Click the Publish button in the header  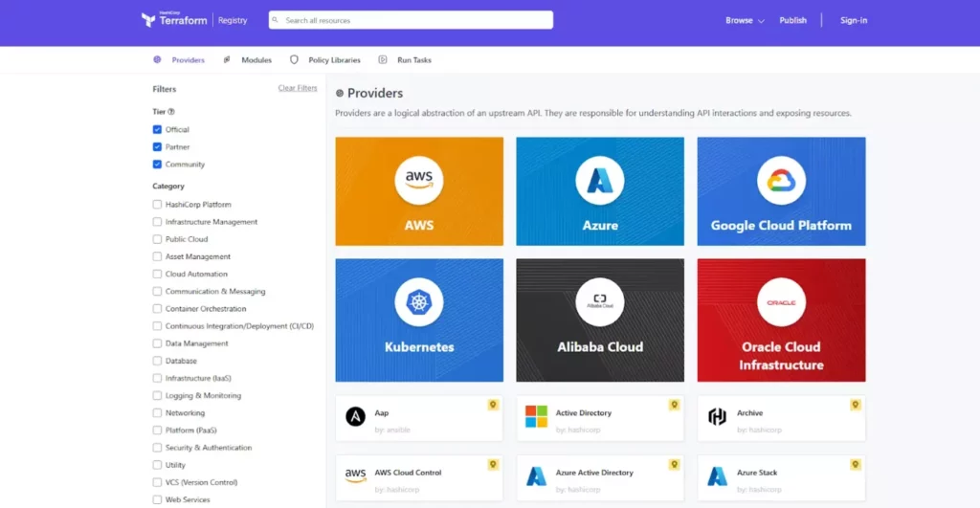click(792, 20)
